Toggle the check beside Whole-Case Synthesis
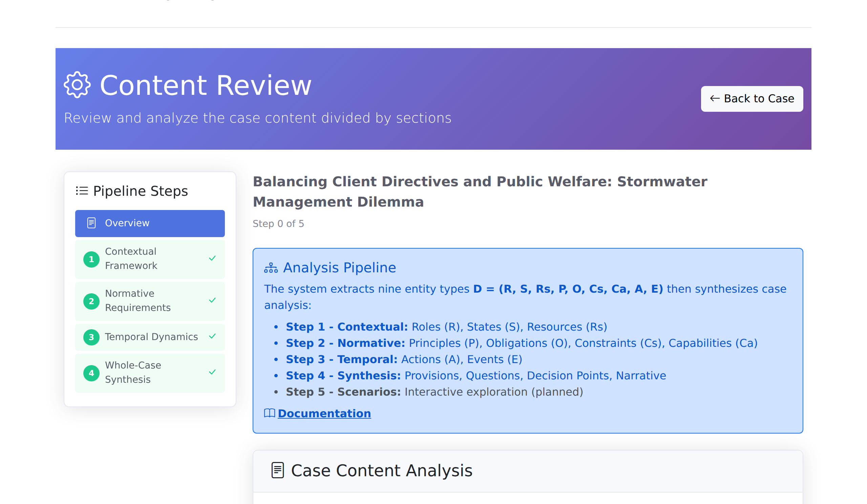The height and width of the screenshot is (504, 867). click(212, 372)
